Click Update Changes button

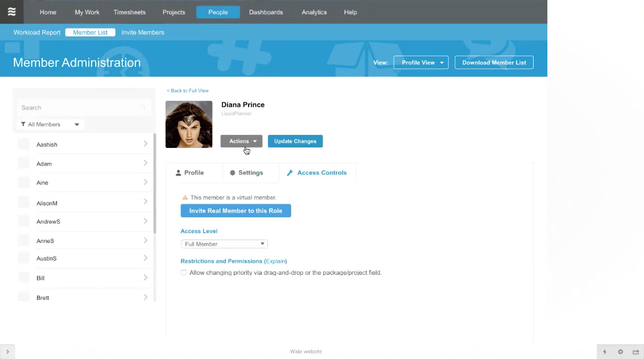click(x=295, y=141)
